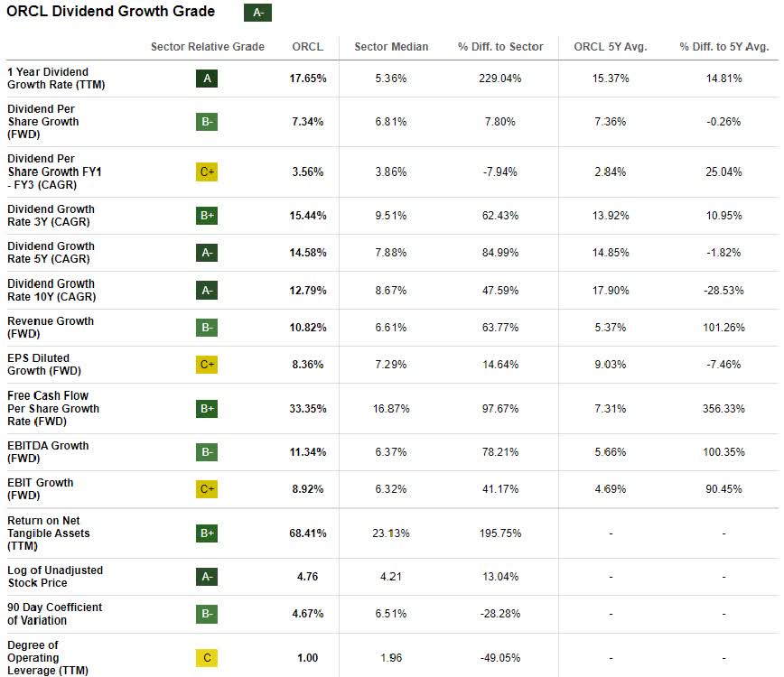Open the EBITDA Growth (FWD) metric
Screen dimensions: 784x677
[48, 451]
